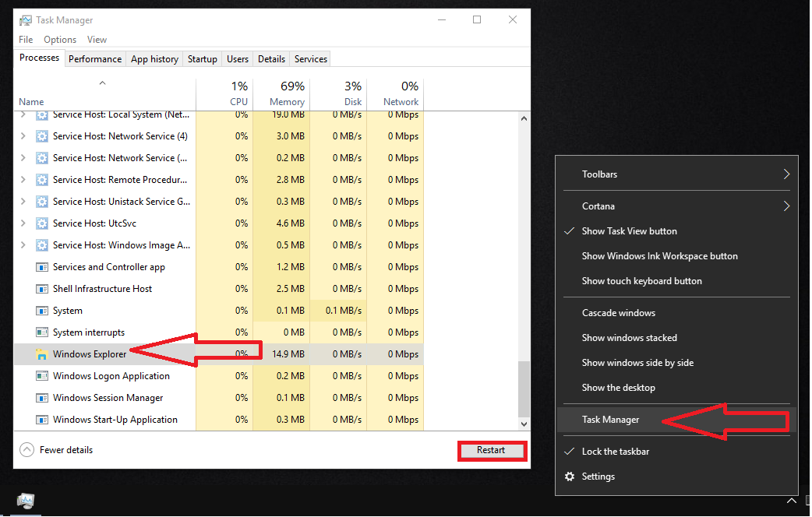Choose Show the desktop

click(676, 387)
